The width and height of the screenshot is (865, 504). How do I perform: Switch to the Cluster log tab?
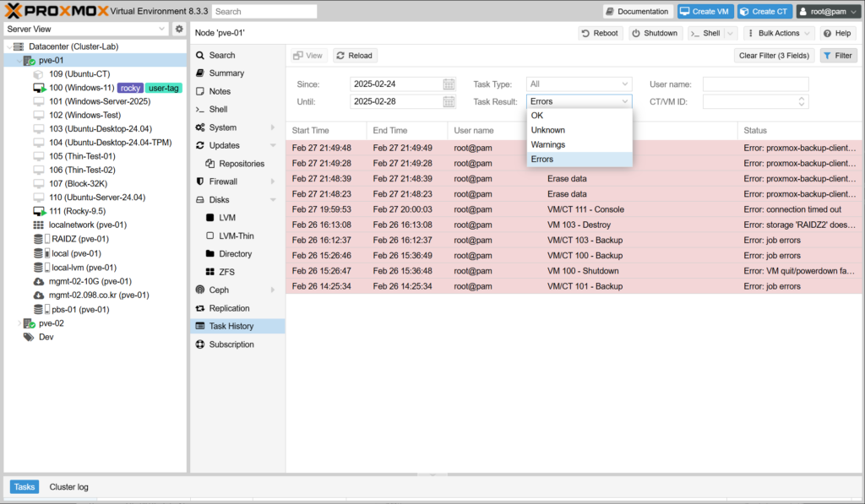tap(68, 487)
